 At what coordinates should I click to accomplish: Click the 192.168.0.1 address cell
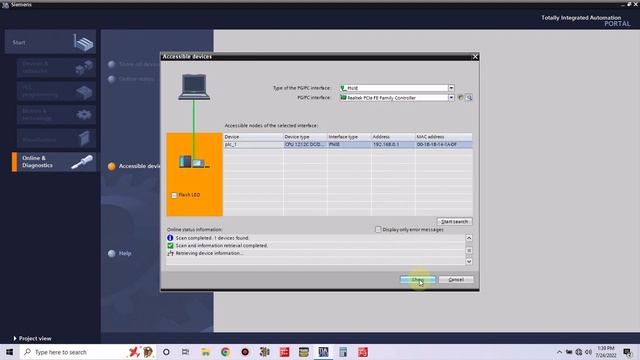coord(393,144)
